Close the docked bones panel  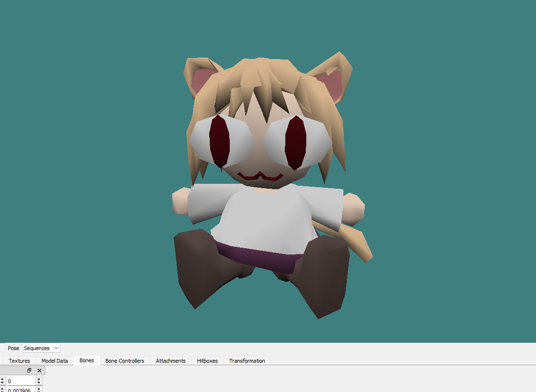40,371
